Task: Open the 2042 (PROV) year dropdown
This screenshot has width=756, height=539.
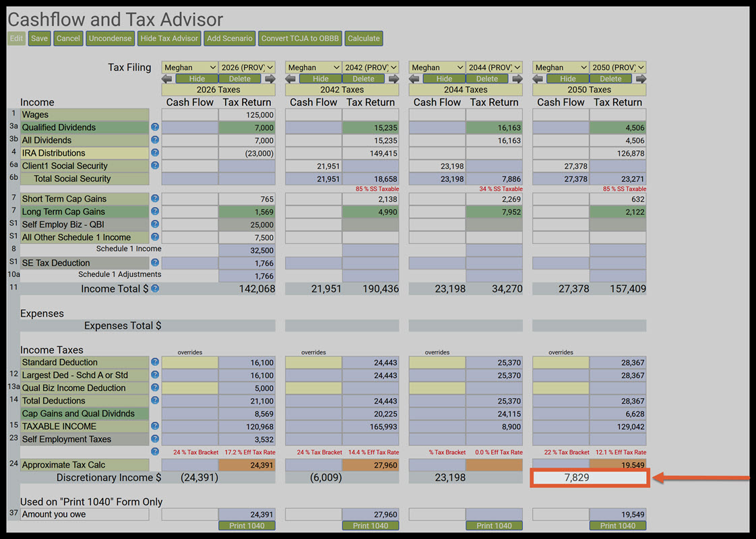Action: (371, 67)
